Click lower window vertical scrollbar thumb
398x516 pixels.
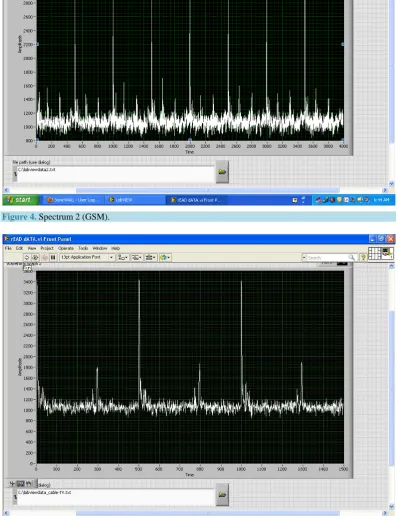[392, 388]
